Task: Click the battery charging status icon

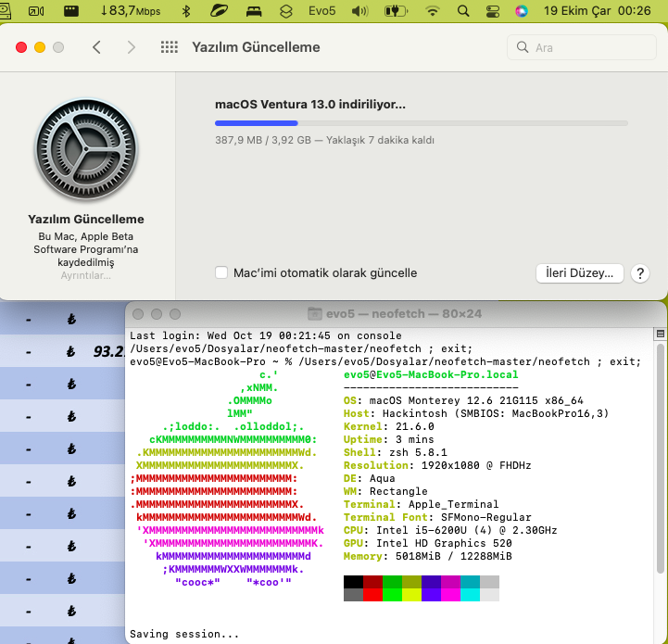Action: coord(396,11)
